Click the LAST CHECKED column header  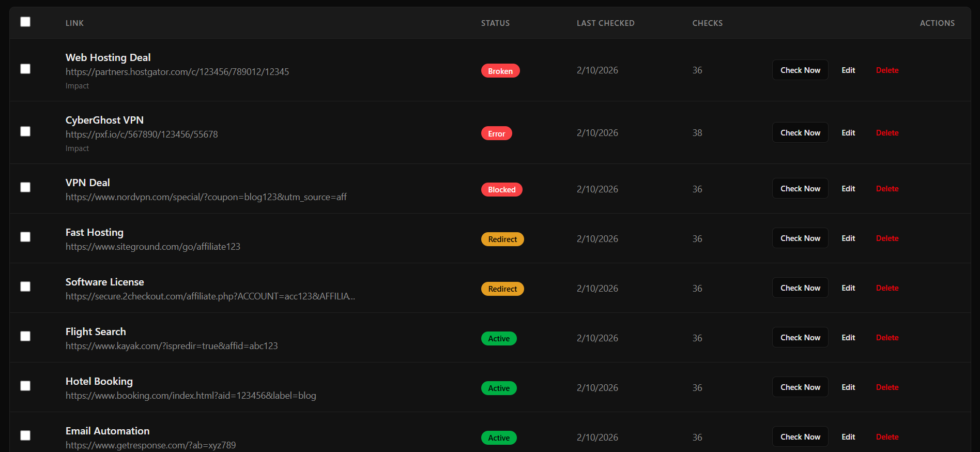(605, 23)
